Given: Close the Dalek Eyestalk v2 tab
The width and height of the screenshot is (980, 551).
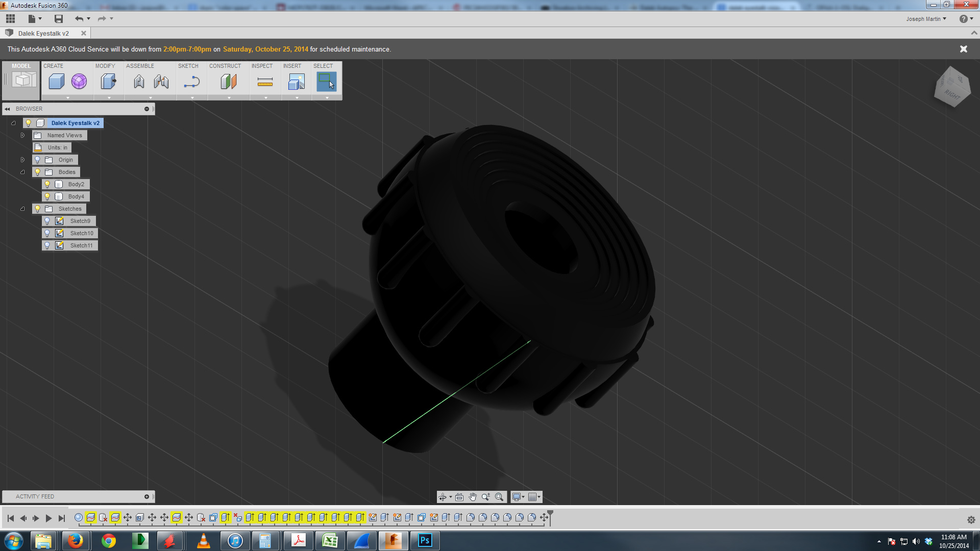Looking at the screenshot, I should click(84, 33).
